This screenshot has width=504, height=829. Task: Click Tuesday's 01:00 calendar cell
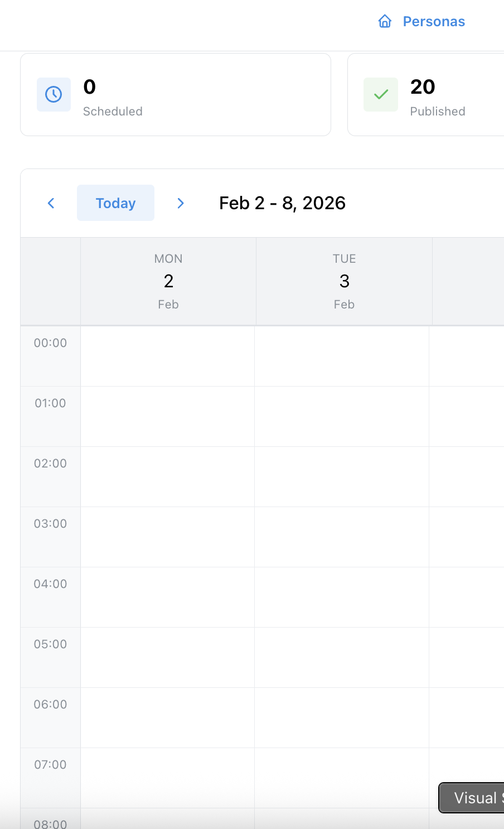[343, 416]
